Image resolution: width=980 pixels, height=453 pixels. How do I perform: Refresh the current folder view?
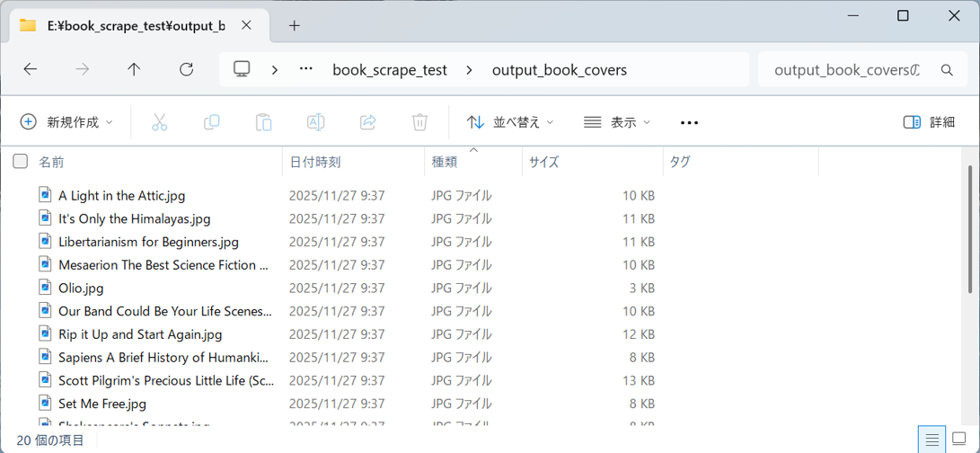[186, 69]
